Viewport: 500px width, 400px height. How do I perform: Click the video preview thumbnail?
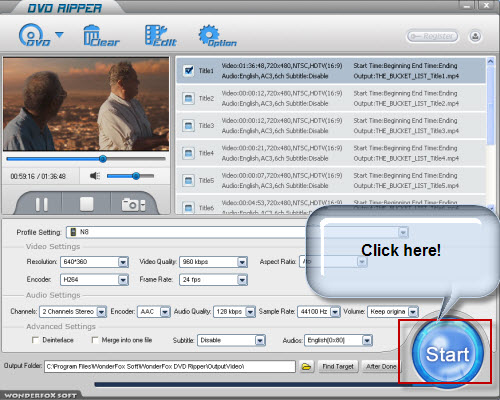tap(86, 104)
